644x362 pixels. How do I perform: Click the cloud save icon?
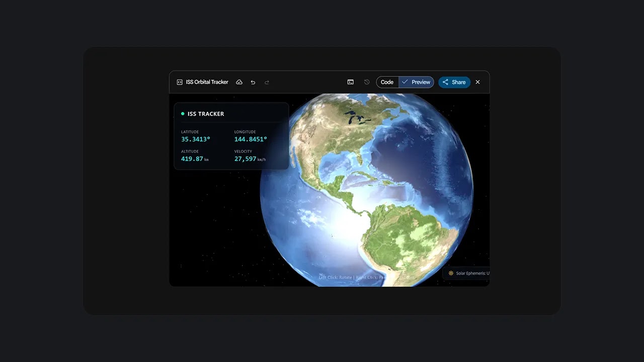[239, 82]
